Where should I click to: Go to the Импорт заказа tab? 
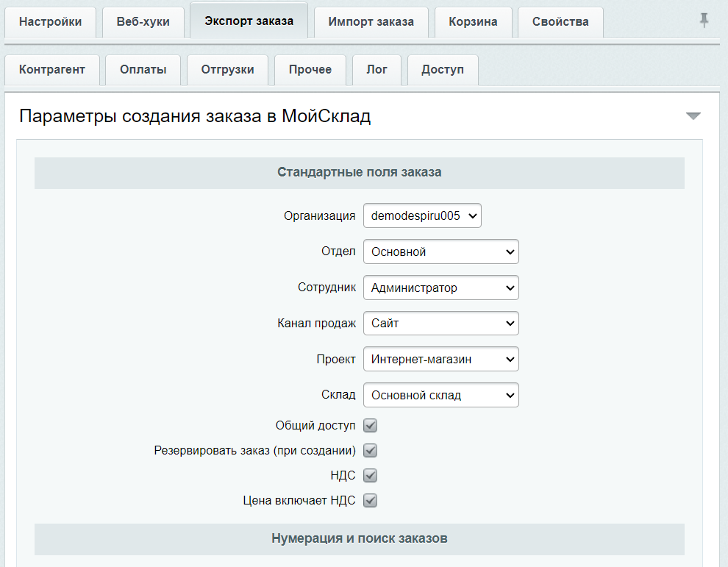pos(371,22)
